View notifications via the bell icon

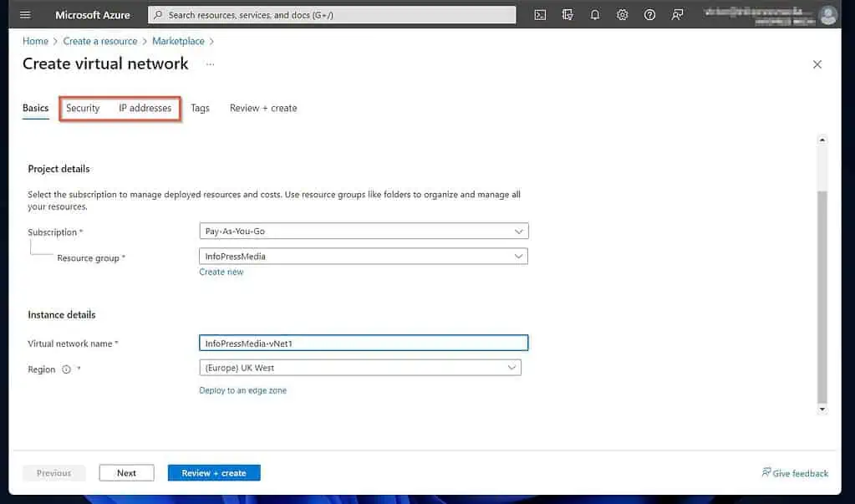click(594, 14)
